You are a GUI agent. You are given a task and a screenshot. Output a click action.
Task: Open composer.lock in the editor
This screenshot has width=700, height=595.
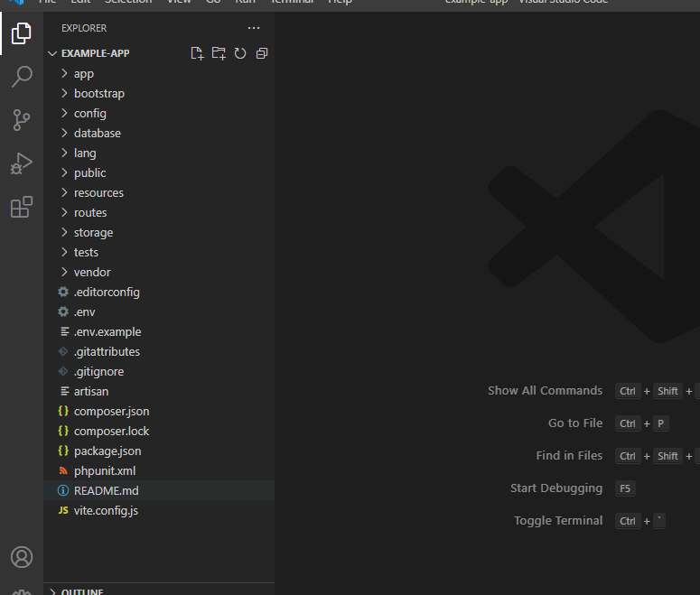tap(159, 431)
